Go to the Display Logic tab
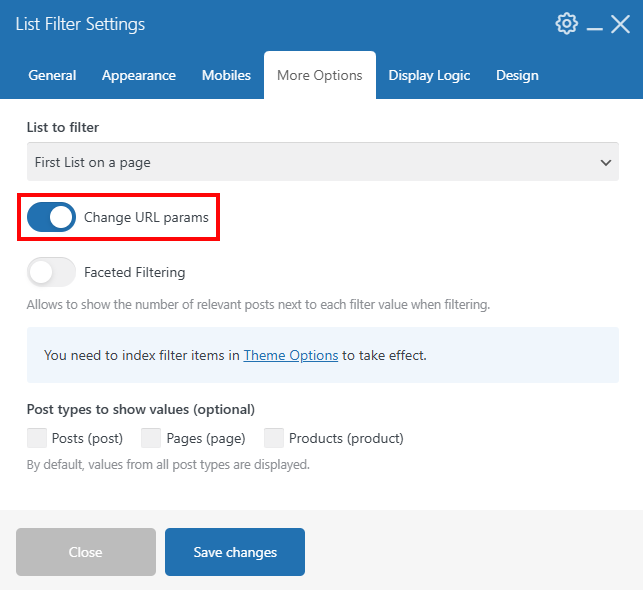This screenshot has width=643, height=590. (429, 75)
